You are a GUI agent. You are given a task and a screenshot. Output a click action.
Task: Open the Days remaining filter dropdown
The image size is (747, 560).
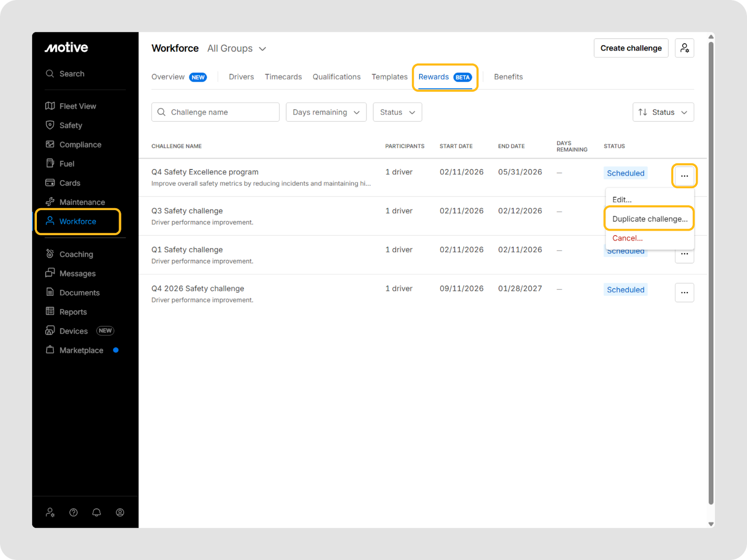coord(326,112)
